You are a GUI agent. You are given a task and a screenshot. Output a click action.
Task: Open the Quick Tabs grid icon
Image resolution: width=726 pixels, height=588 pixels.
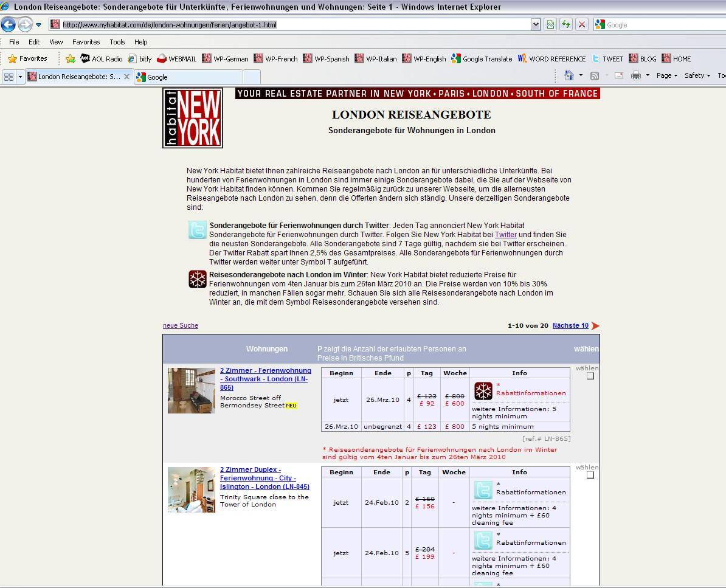tap(9, 77)
